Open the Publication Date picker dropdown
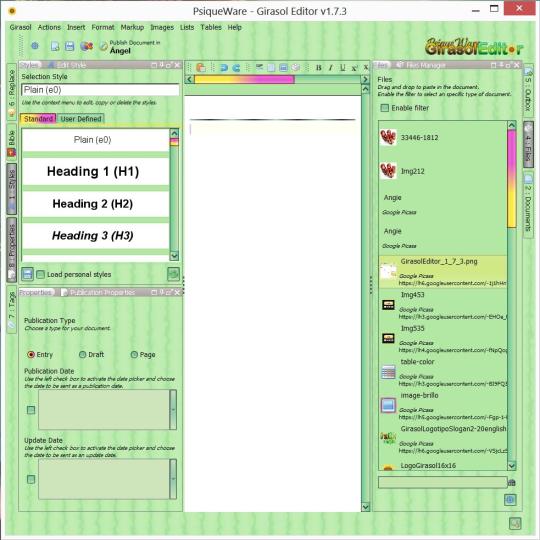Viewport: 540px width, 540px height. [x=173, y=410]
